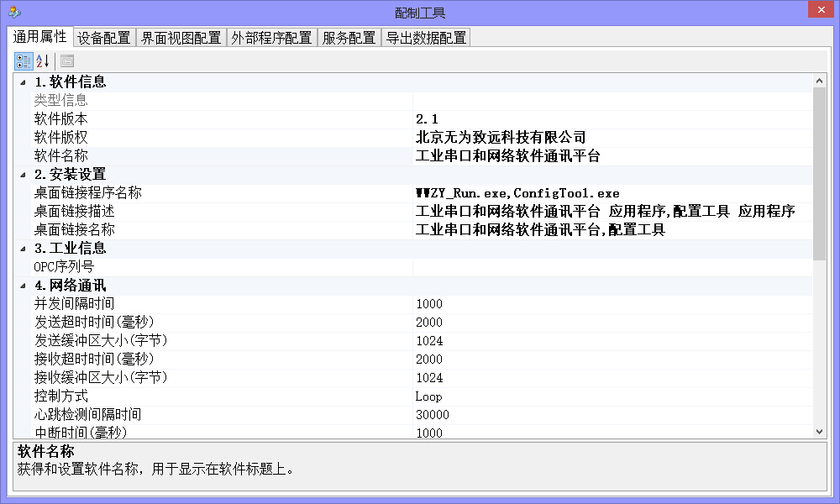
Task: Edit the 桌面链接描述 value field
Action: [x=612, y=212]
